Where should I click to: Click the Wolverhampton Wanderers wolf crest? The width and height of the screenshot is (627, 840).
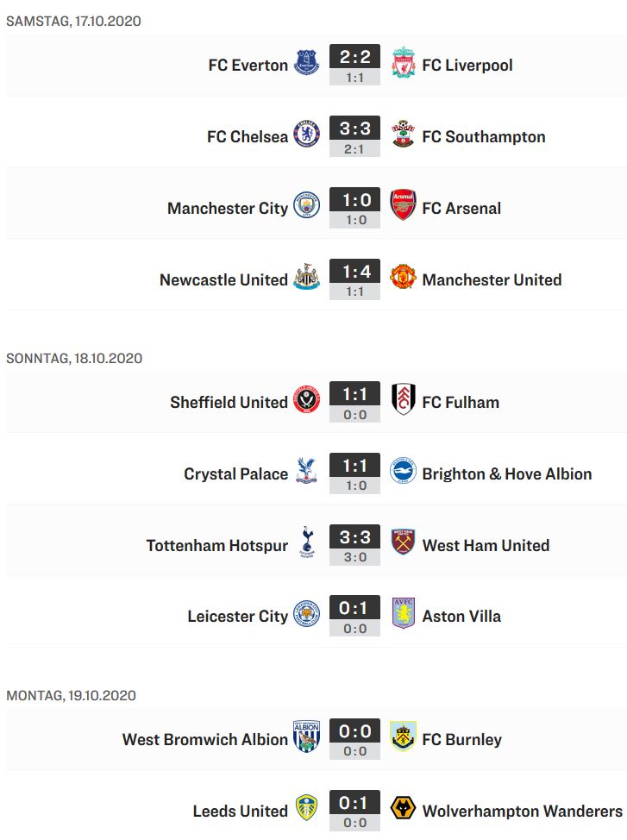(403, 808)
